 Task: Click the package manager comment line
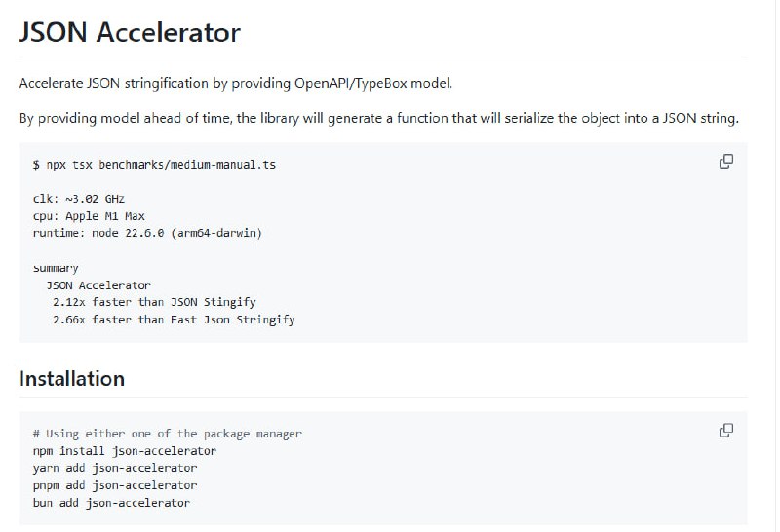(x=167, y=434)
